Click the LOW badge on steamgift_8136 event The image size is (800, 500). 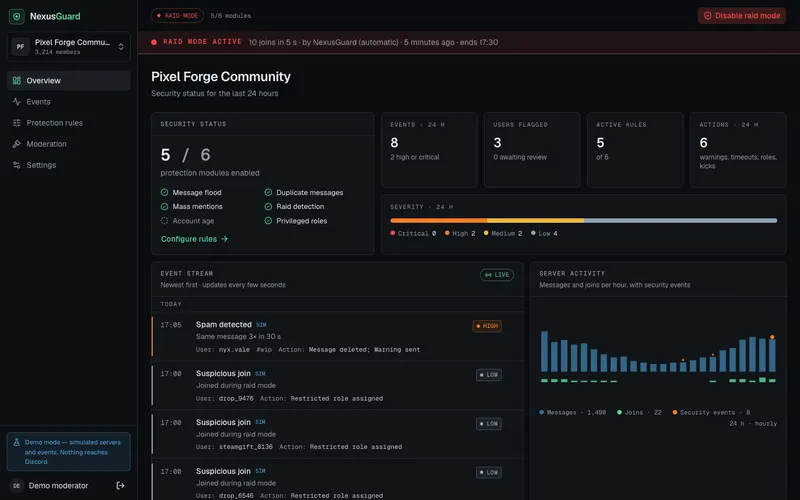[489, 424]
